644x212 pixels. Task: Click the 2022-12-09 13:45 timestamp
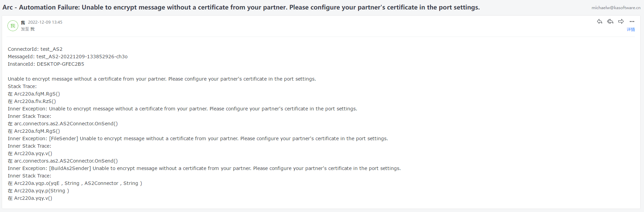[45, 22]
